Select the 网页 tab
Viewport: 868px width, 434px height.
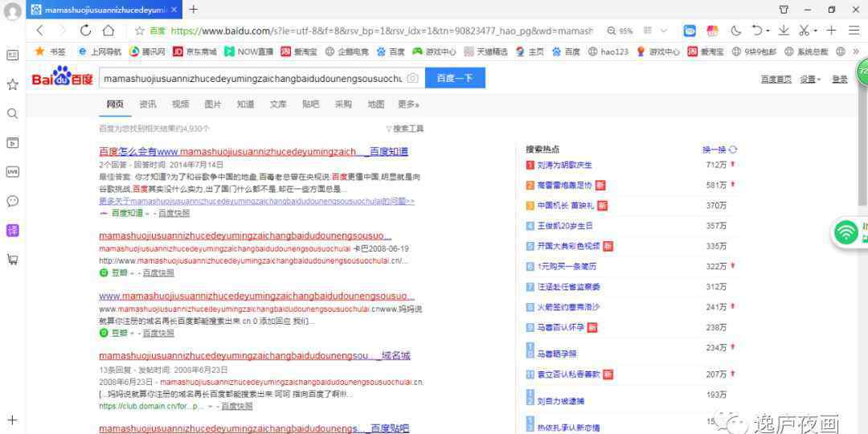click(115, 104)
